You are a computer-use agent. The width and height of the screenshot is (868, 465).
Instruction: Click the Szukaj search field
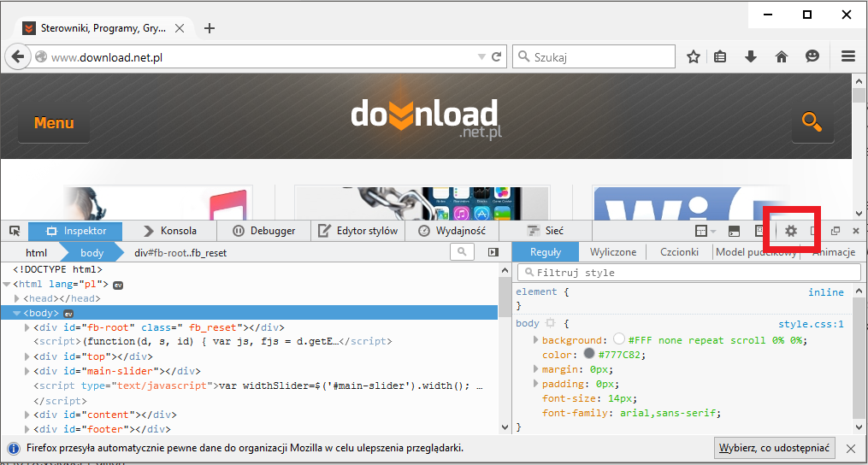pos(594,56)
